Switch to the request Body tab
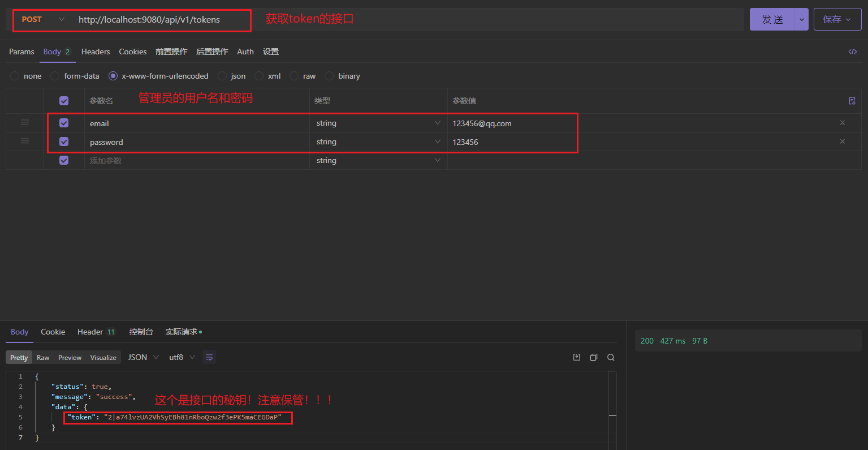 coord(57,52)
